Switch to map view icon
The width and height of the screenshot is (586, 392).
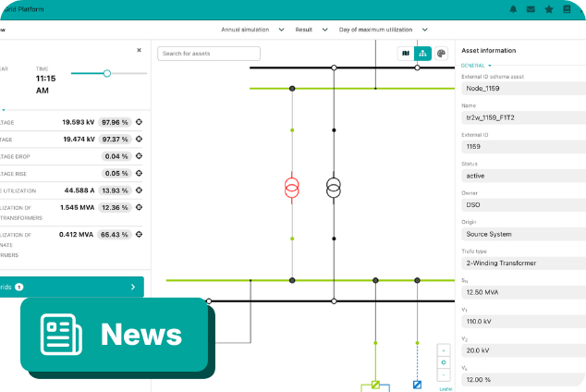coord(406,54)
